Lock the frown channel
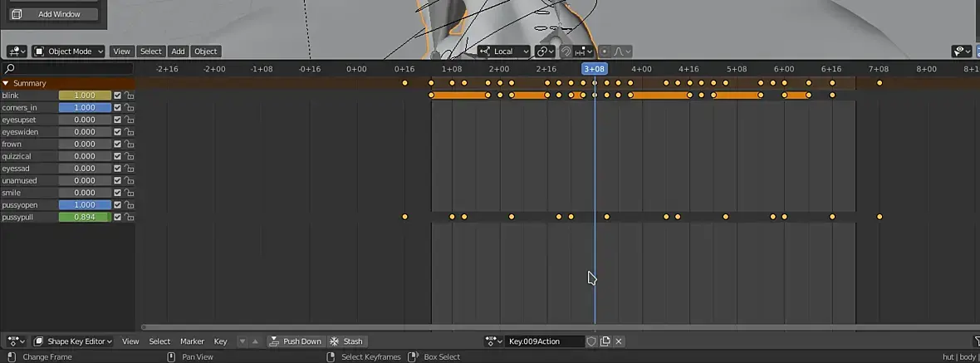This screenshot has height=363, width=980. tap(129, 144)
